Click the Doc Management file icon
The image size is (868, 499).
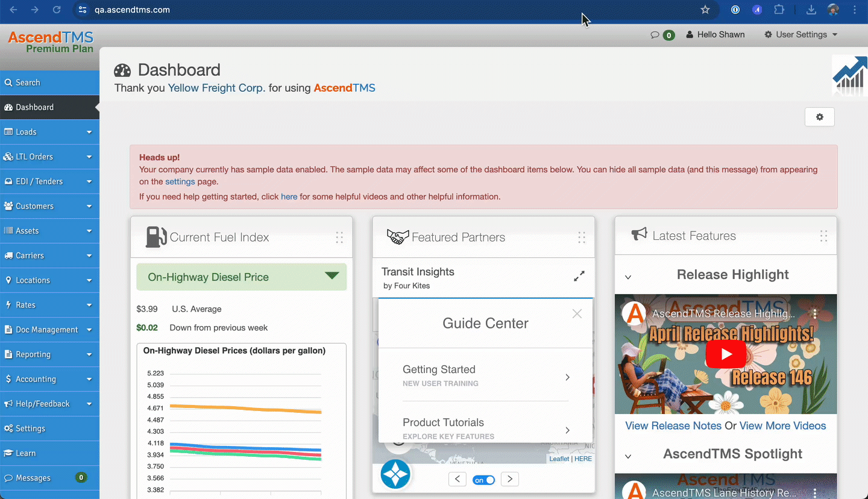point(8,330)
